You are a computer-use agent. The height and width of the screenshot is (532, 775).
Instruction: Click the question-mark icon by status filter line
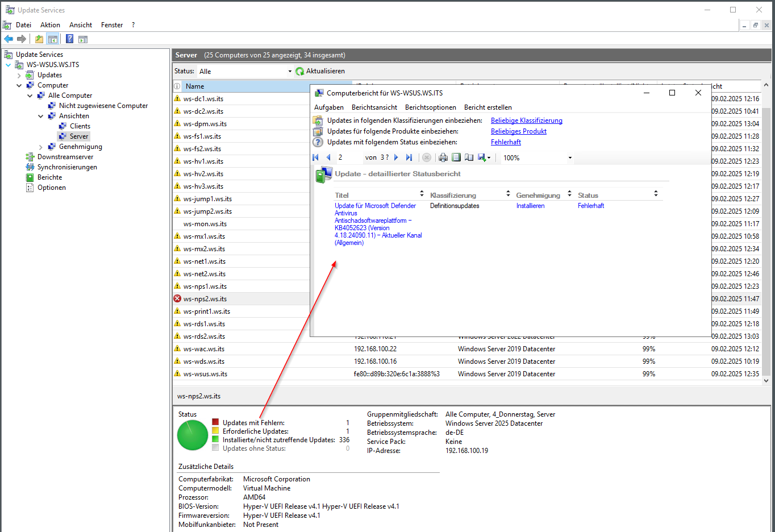point(318,142)
